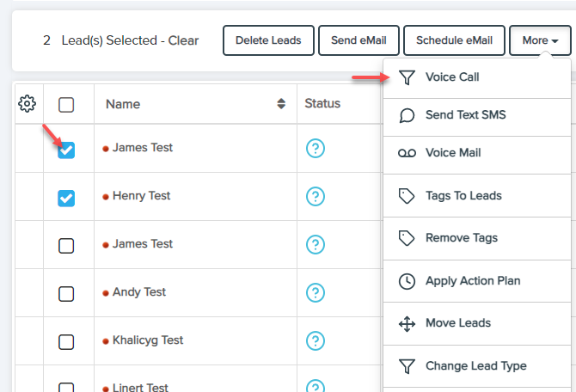576x392 pixels.
Task: Open the table settings gear icon
Action: pos(27,104)
